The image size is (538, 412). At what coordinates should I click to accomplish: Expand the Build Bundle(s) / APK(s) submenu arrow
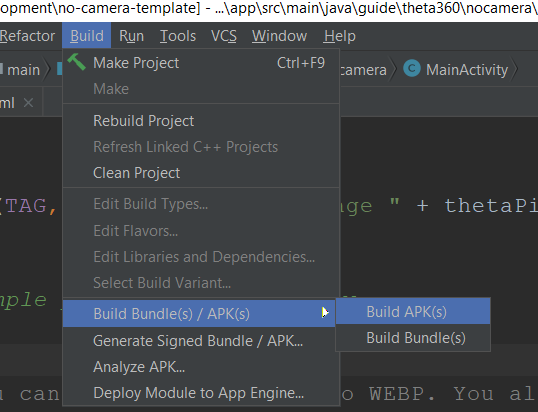point(325,313)
